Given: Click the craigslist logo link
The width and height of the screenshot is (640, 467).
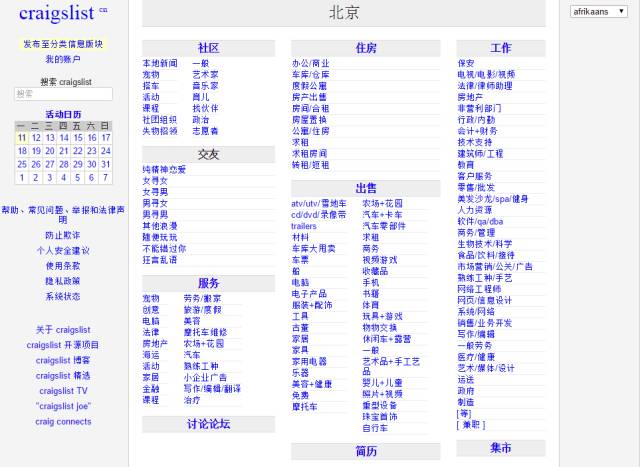Looking at the screenshot, I should coord(57,13).
